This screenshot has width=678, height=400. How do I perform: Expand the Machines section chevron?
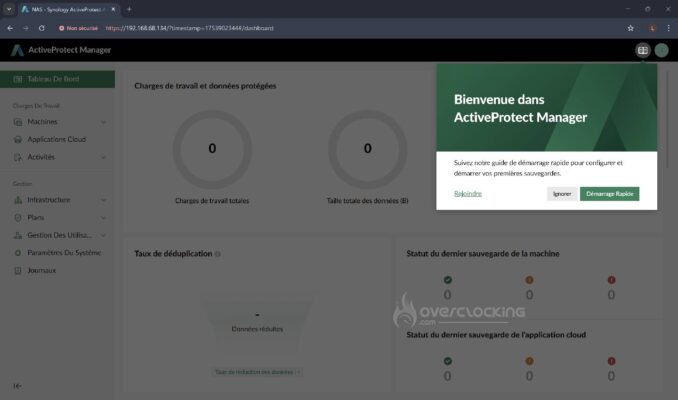pyautogui.click(x=103, y=122)
